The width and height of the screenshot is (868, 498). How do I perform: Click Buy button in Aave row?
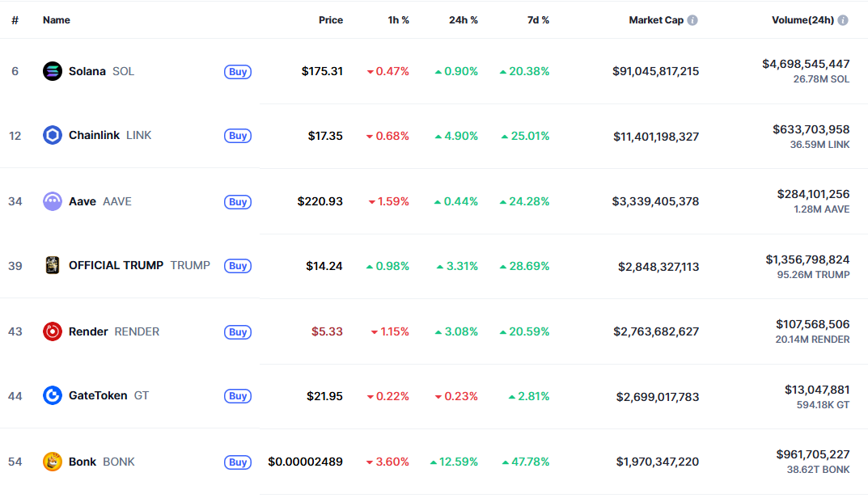click(238, 202)
